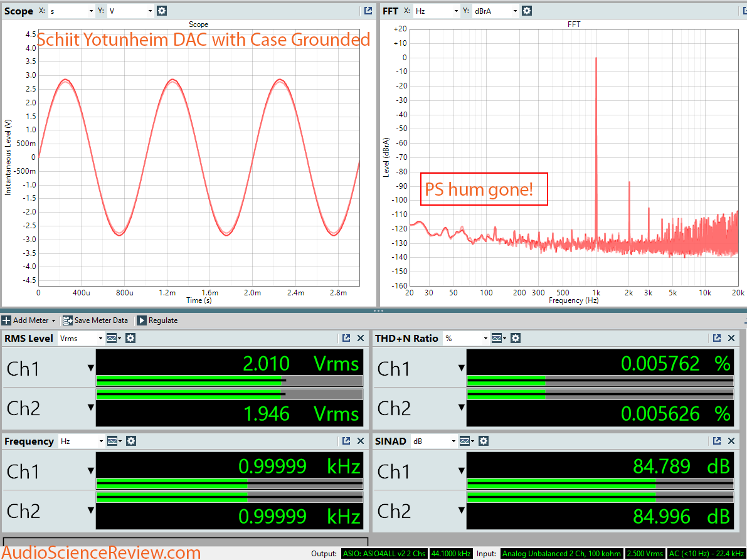747x560 pixels.
Task: Click the 84.789 dB Ch1 SINAD reading
Action: [x=681, y=466]
